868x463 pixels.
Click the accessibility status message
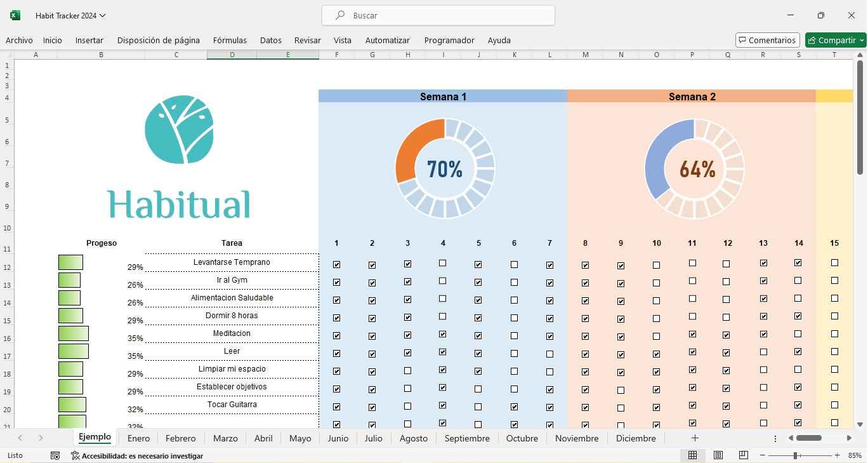coord(136,455)
